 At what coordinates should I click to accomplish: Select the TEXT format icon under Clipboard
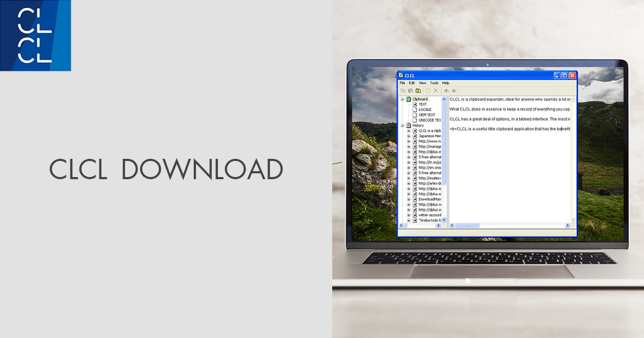415,105
